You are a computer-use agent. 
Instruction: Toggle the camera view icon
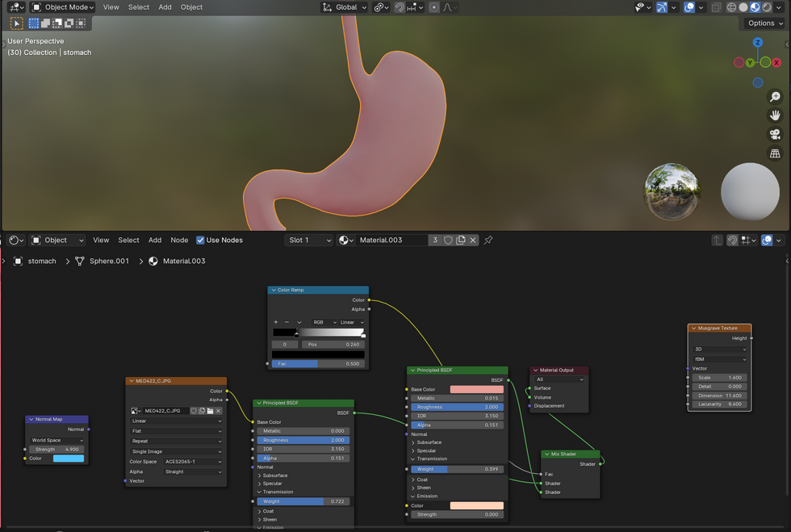click(x=775, y=134)
